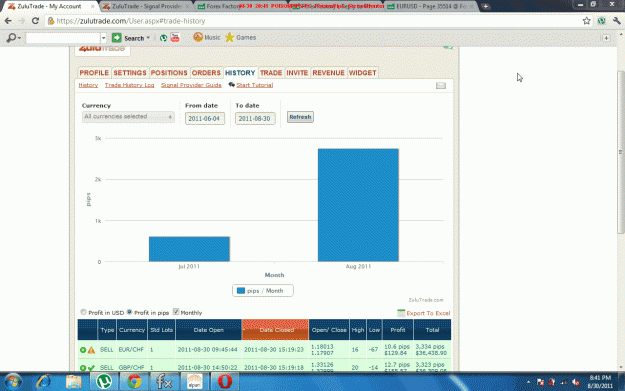Open Internet Explorer from taskbar

43,382
